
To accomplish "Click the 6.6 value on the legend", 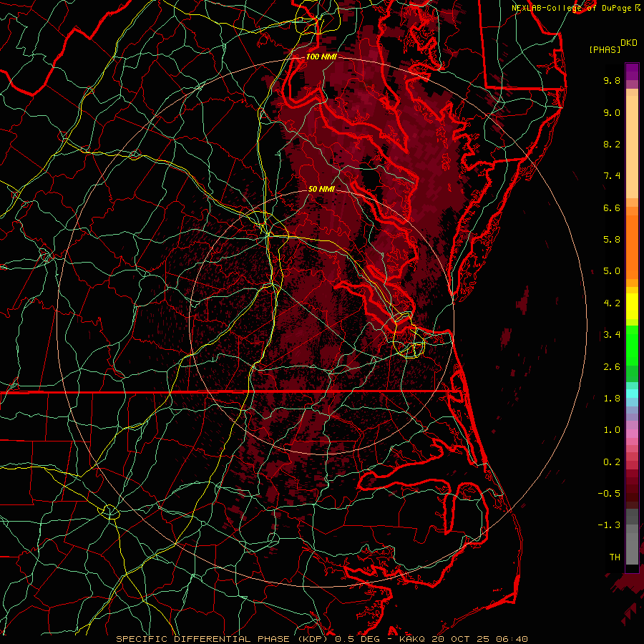I will [612, 208].
